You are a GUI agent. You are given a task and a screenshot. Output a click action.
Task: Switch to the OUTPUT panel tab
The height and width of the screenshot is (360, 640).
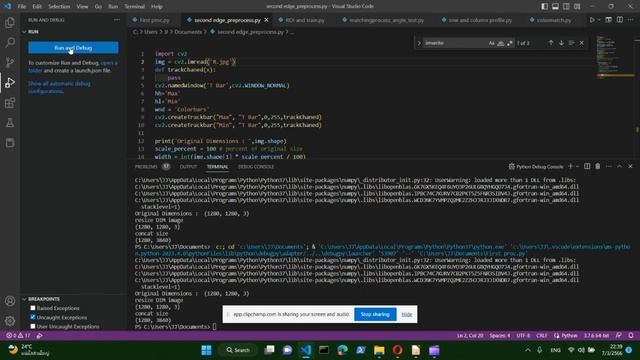point(188,167)
